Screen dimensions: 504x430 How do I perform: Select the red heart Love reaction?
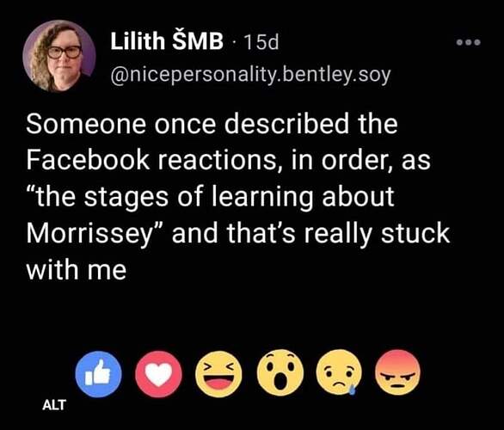coord(158,374)
